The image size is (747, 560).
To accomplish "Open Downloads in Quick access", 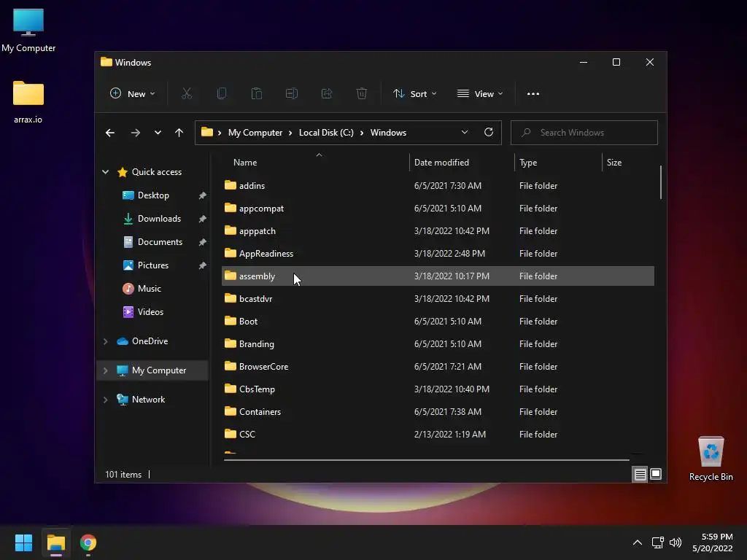I will point(159,219).
